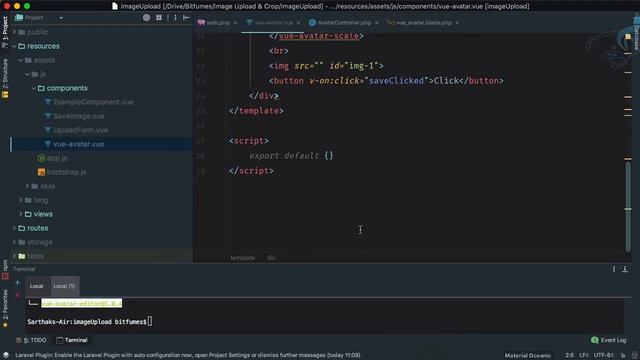Viewport: 640px width, 360px height.
Task: Expand the lang folder
Action: pyautogui.click(x=21, y=200)
